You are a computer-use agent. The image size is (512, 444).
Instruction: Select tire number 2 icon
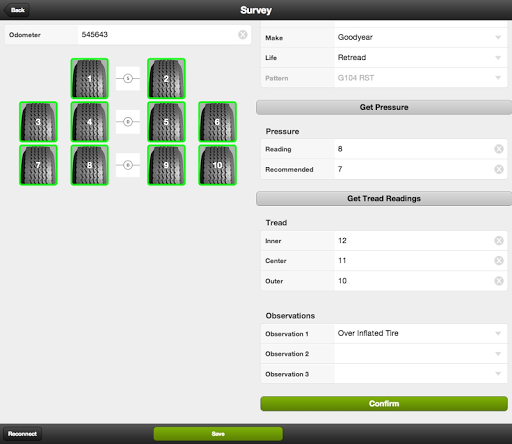(x=166, y=79)
